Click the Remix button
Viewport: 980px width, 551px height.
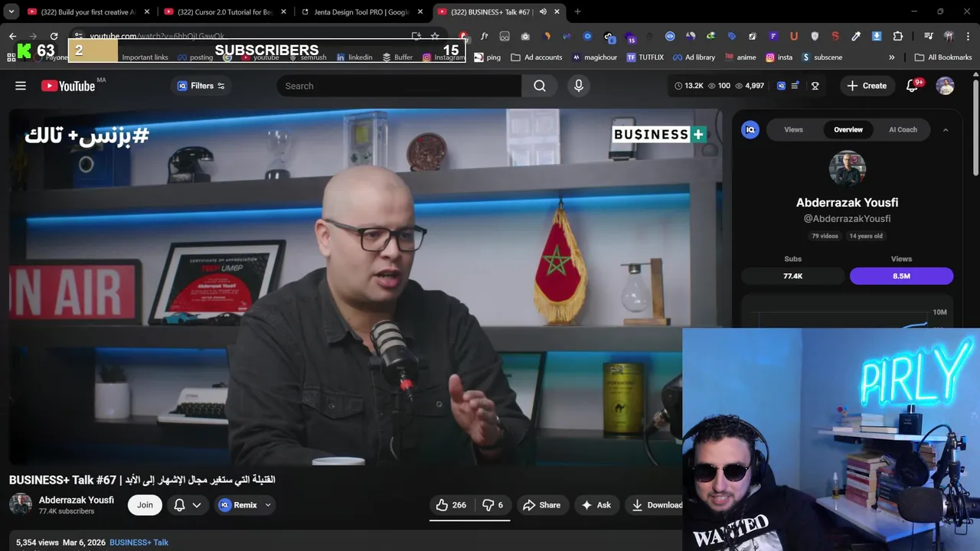238,505
